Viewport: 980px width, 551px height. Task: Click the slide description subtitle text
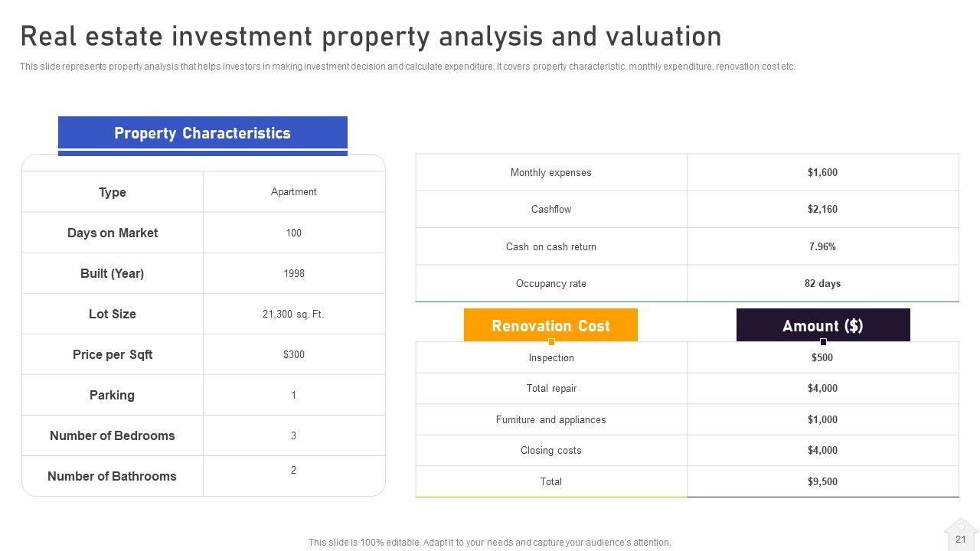point(407,67)
